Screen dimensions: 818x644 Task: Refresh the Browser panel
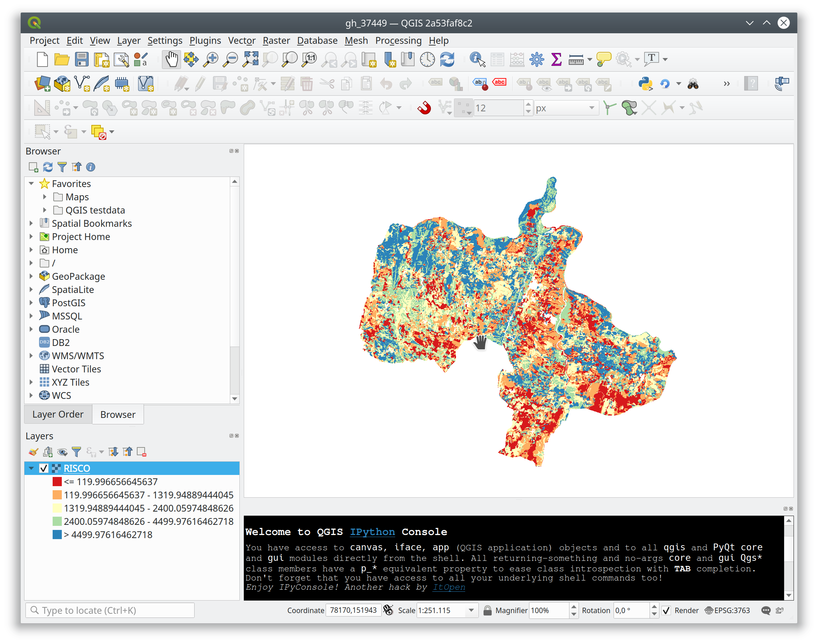click(x=48, y=167)
